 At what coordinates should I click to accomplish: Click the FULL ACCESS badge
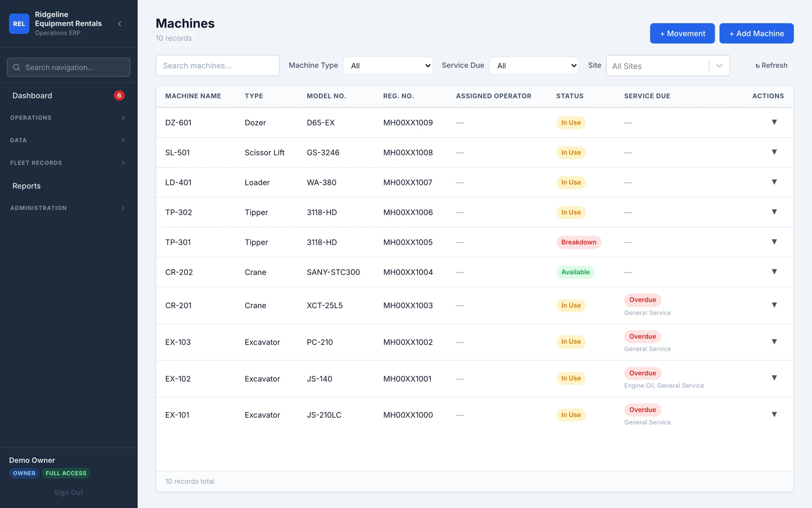(66, 473)
